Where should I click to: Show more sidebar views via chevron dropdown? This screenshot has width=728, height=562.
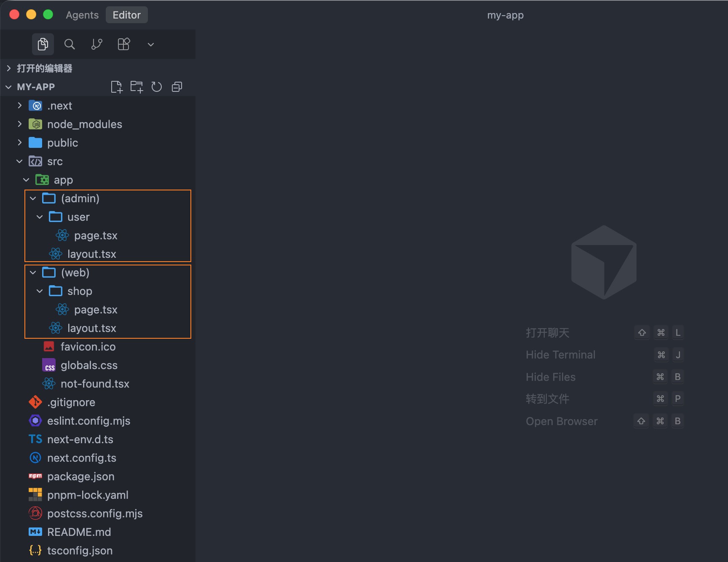pyautogui.click(x=150, y=45)
